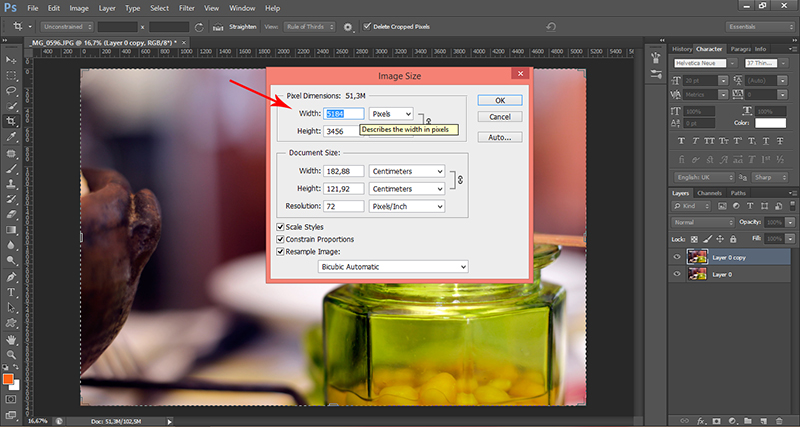Screen dimensions: 800x427
Task: Select the Horizontal Type tool
Action: (x=11, y=291)
